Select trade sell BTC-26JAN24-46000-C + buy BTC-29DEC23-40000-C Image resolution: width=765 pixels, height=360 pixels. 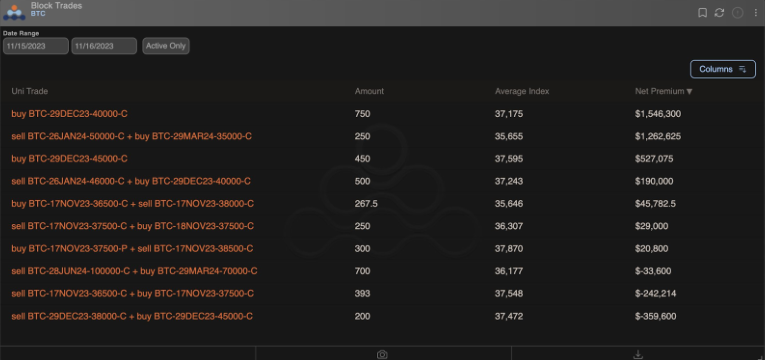click(131, 181)
